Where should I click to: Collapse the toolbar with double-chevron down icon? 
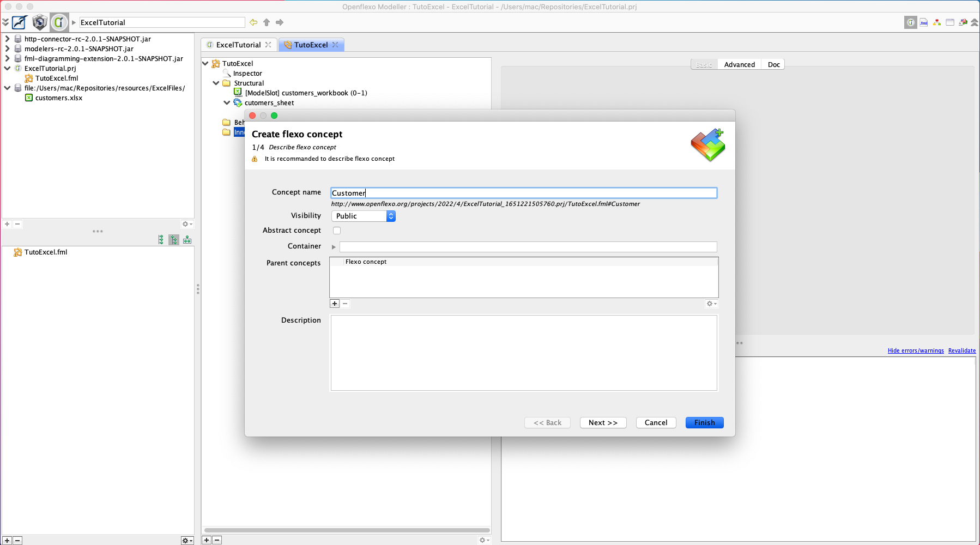point(5,22)
